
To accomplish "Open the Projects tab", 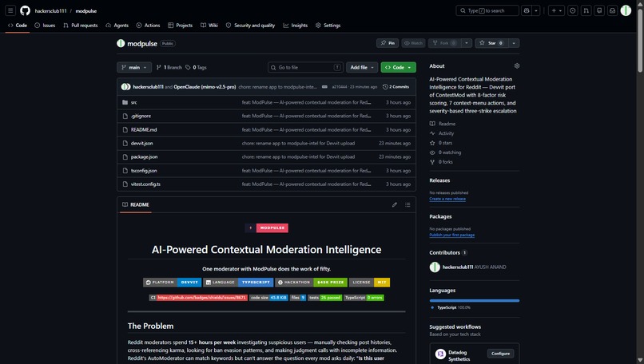I will [x=180, y=26].
